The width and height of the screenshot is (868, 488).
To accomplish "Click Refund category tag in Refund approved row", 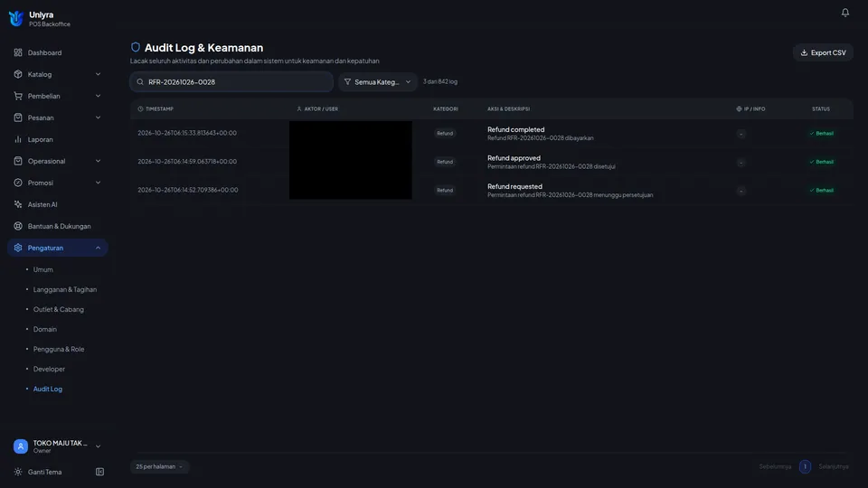I will click(445, 162).
